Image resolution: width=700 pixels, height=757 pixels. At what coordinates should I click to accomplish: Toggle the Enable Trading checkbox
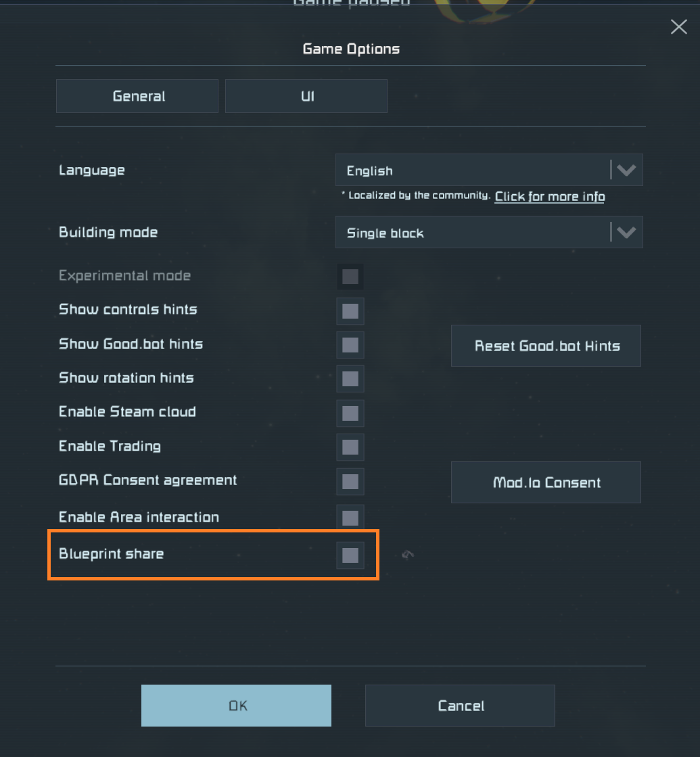350,446
